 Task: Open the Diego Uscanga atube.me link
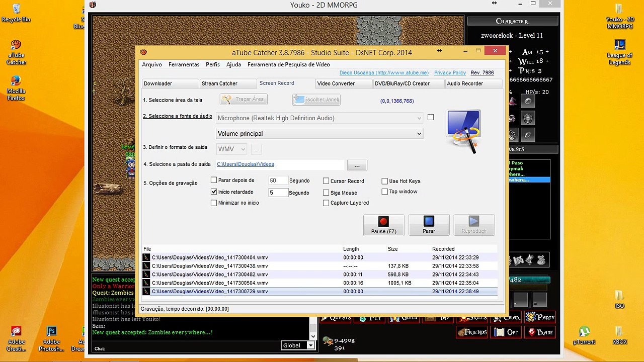coord(384,73)
